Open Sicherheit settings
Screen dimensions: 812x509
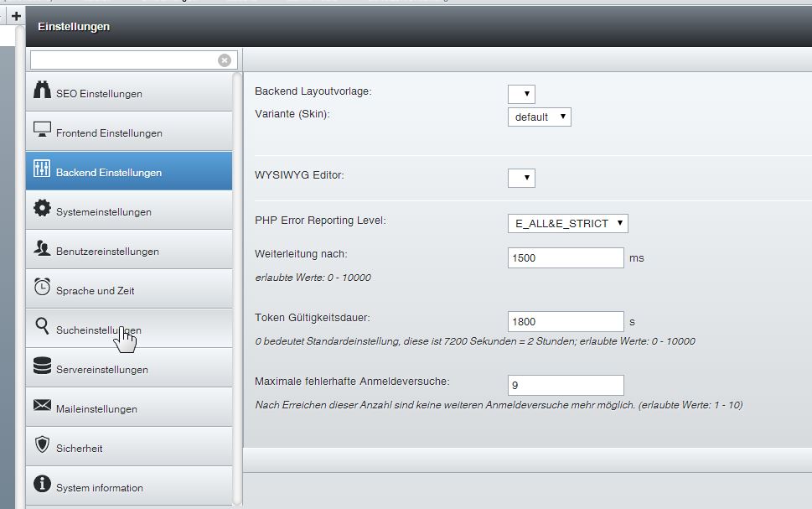129,446
